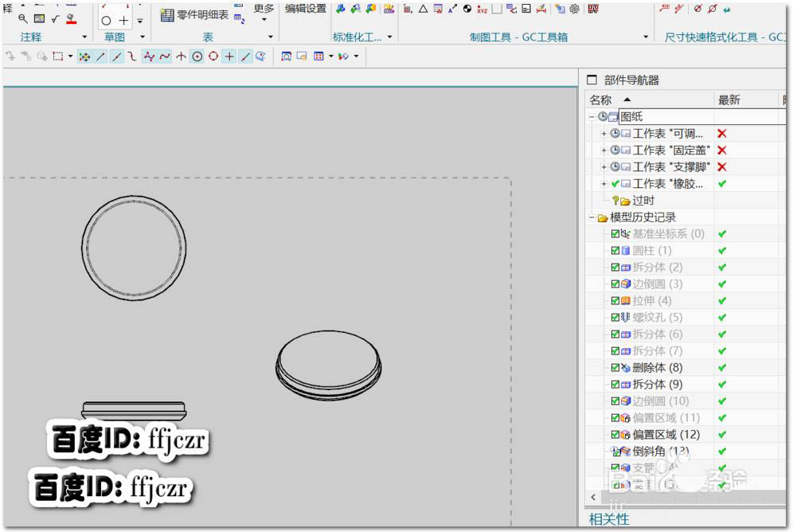Toggle the quadrant point snap option
Image resolution: width=793 pixels, height=532 pixels.
213,57
